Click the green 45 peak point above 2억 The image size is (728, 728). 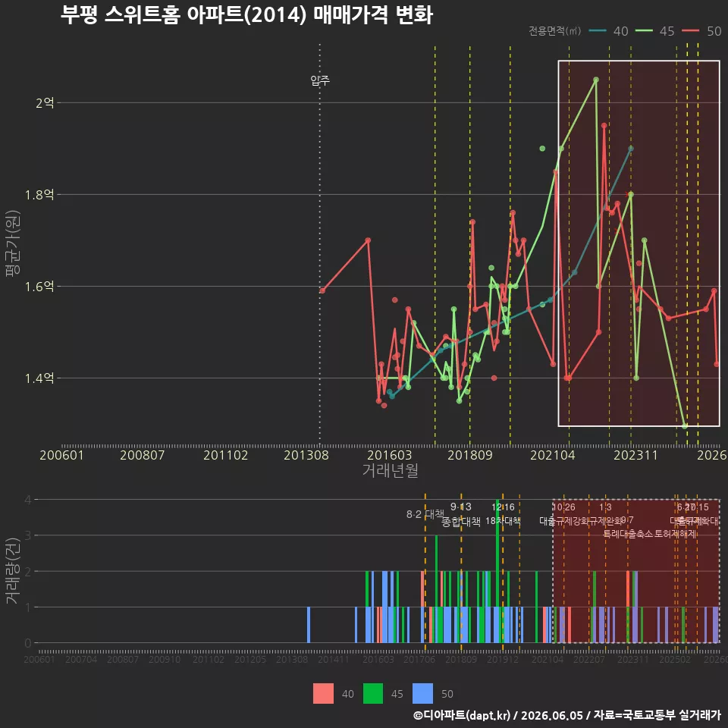(x=596, y=80)
